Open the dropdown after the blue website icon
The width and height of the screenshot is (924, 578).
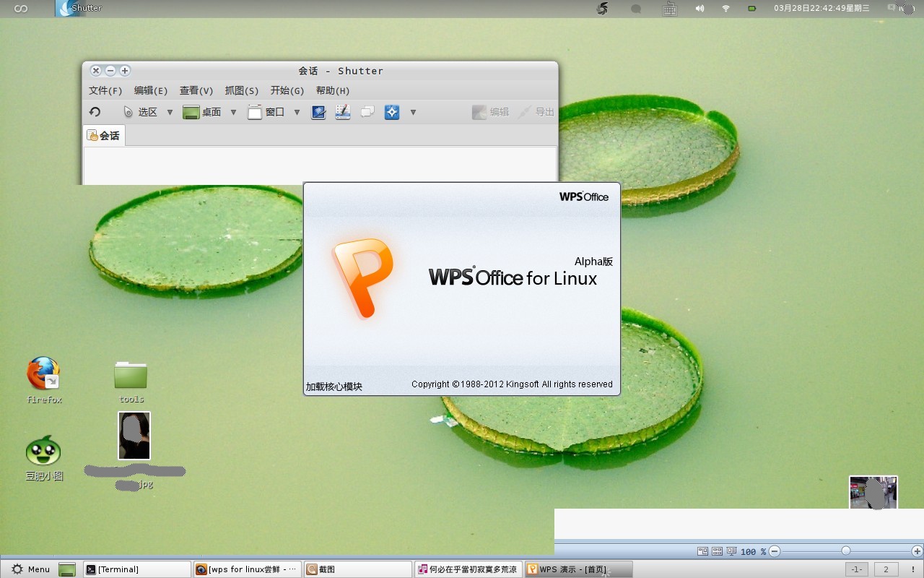pos(413,112)
